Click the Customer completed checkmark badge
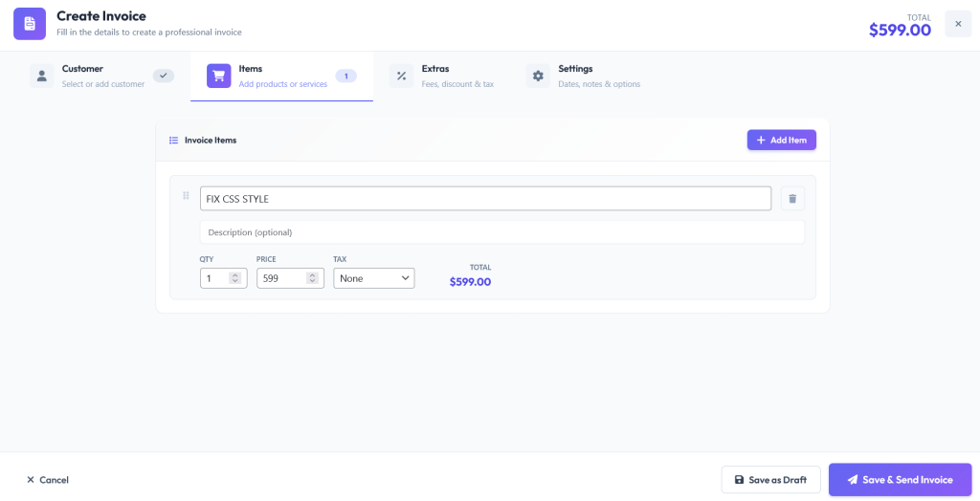 pyautogui.click(x=164, y=76)
